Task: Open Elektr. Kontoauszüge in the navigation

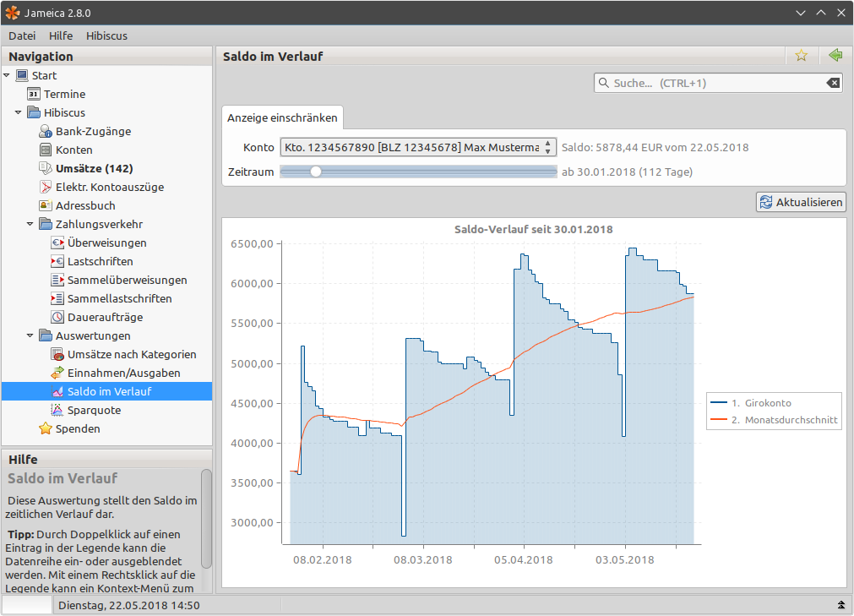Action: 110,187
